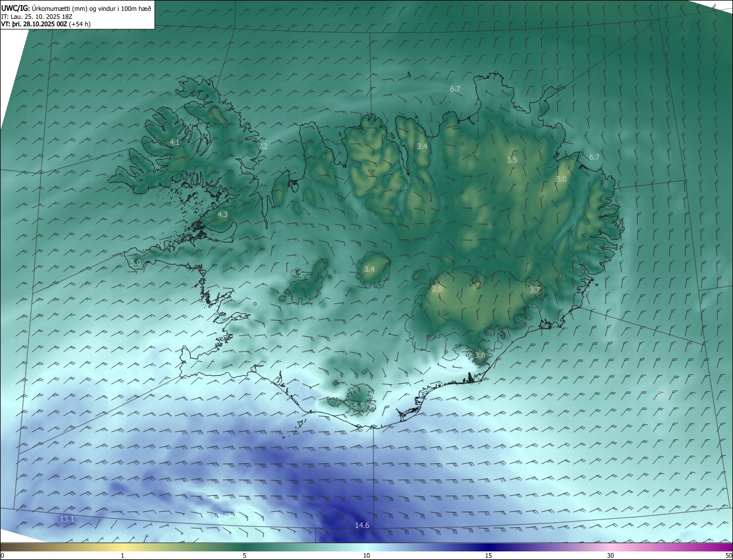Click the initial time 'IT: Lau. 25. 10. 2025 18Z'

[x=37, y=16]
